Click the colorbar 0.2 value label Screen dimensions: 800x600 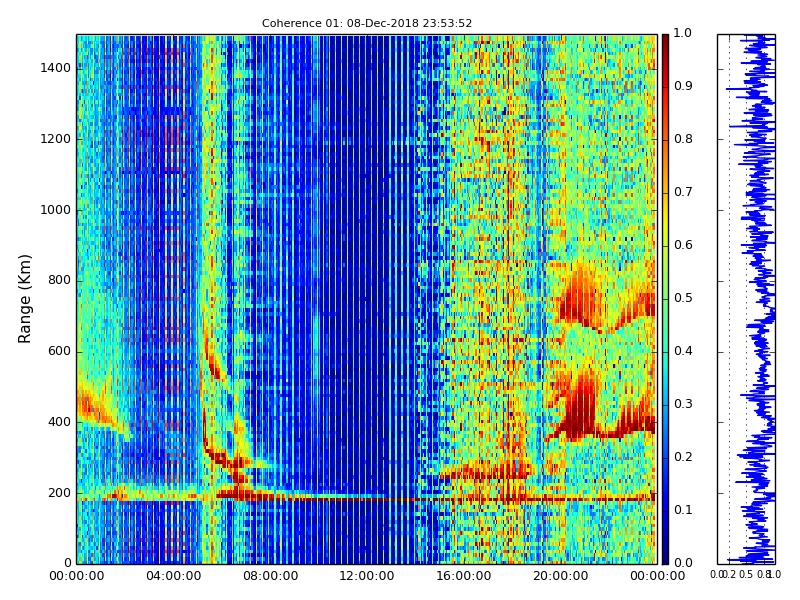point(683,457)
